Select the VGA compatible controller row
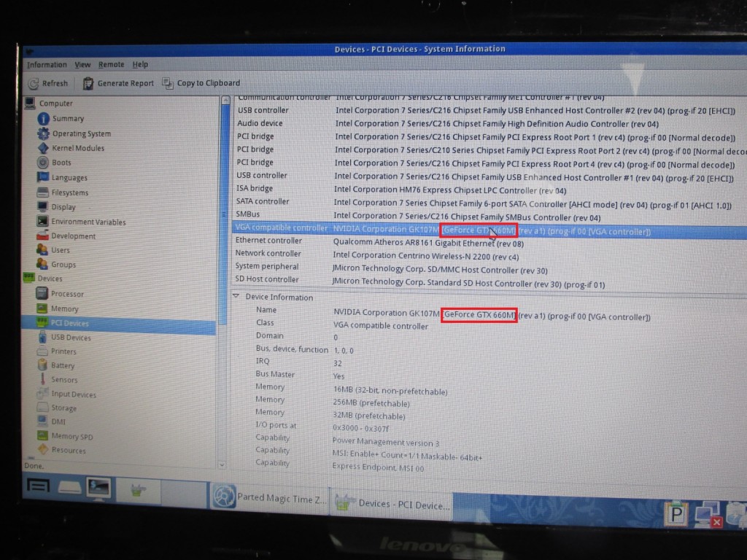Screen dimensions: 747x560 pyautogui.click(x=488, y=230)
